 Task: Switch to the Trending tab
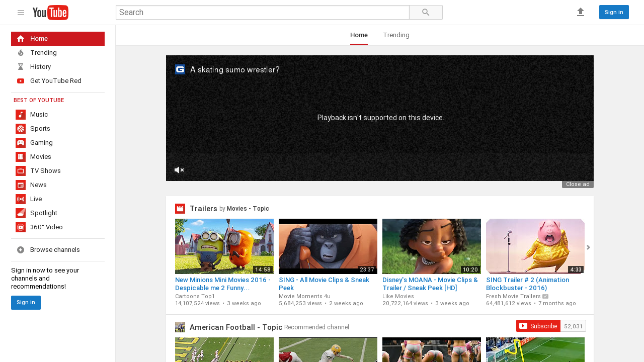coord(396,35)
